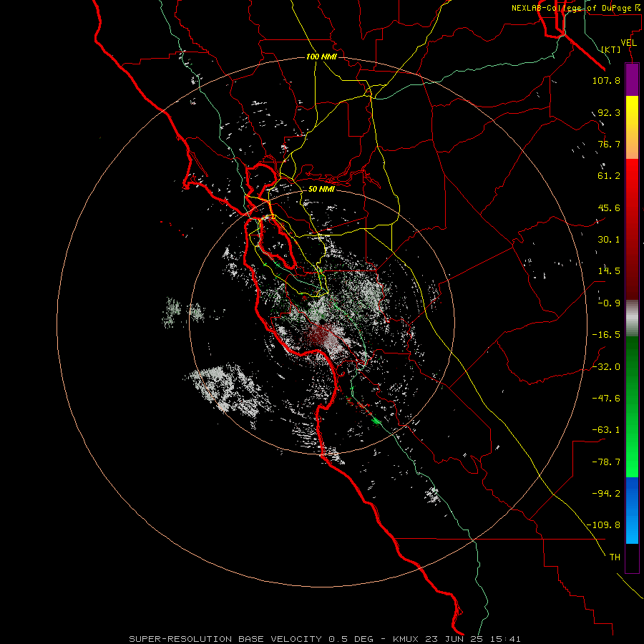This screenshot has height=644, width=644.
Task: Select the 45.6 legend value
Action: (x=609, y=208)
